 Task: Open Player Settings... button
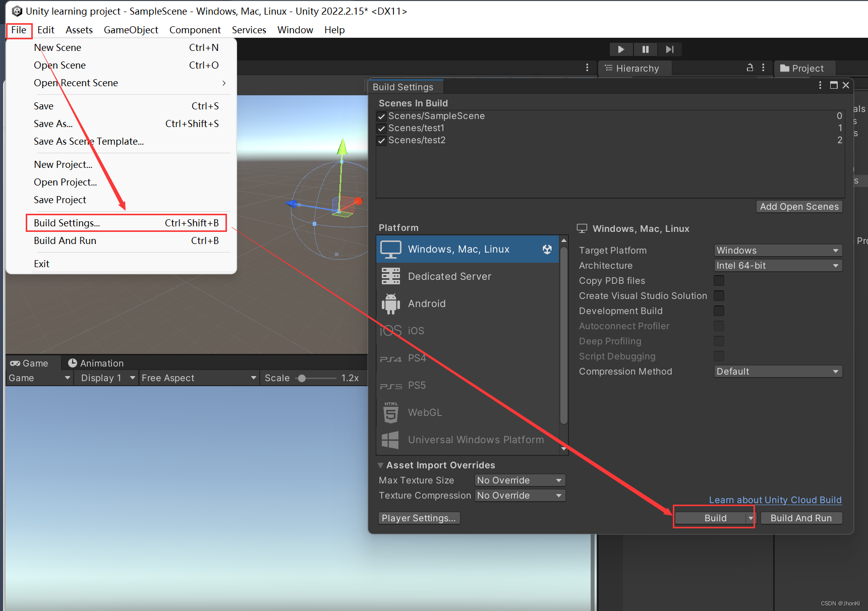point(419,518)
